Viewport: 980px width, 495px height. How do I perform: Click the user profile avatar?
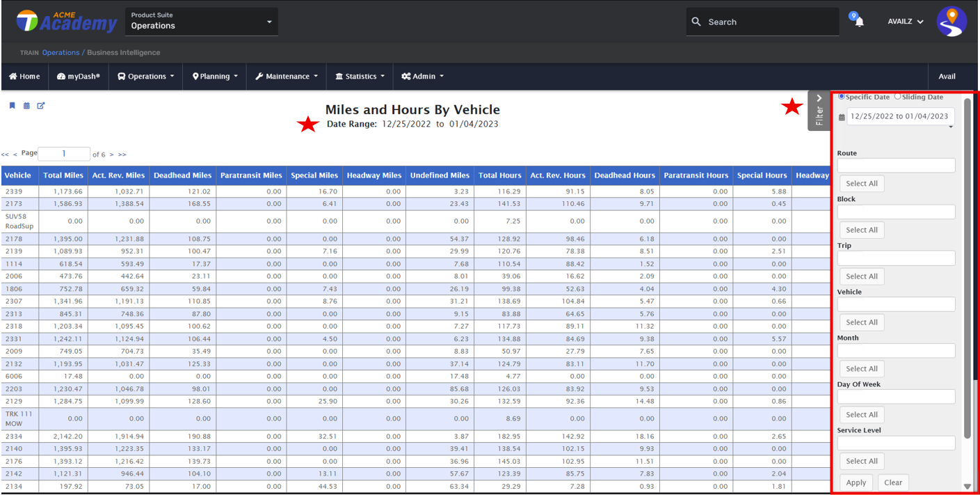(x=951, y=22)
